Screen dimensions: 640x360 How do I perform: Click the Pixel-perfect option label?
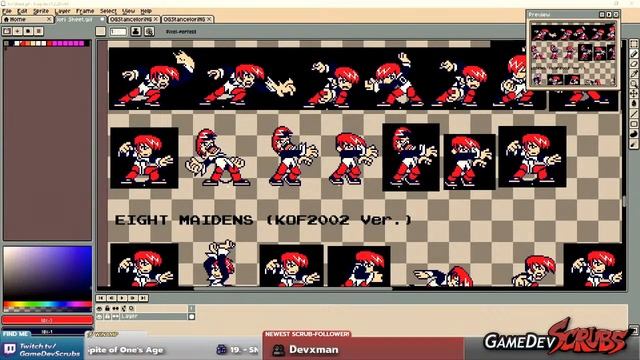[x=181, y=31]
